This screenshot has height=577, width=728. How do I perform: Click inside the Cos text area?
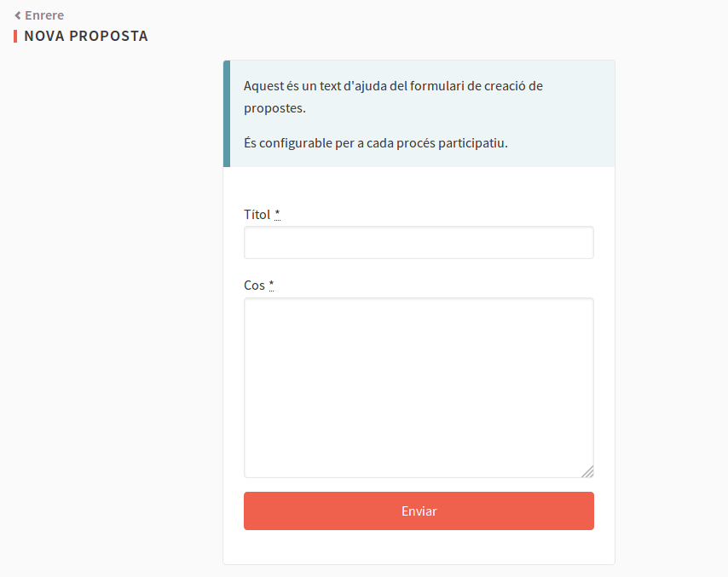[x=419, y=387]
